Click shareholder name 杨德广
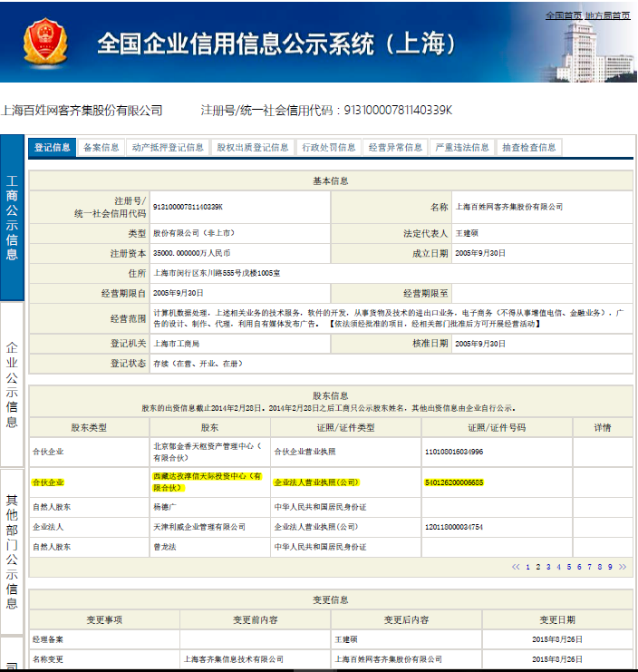Image resolution: width=638 pixels, height=672 pixels. (x=164, y=507)
